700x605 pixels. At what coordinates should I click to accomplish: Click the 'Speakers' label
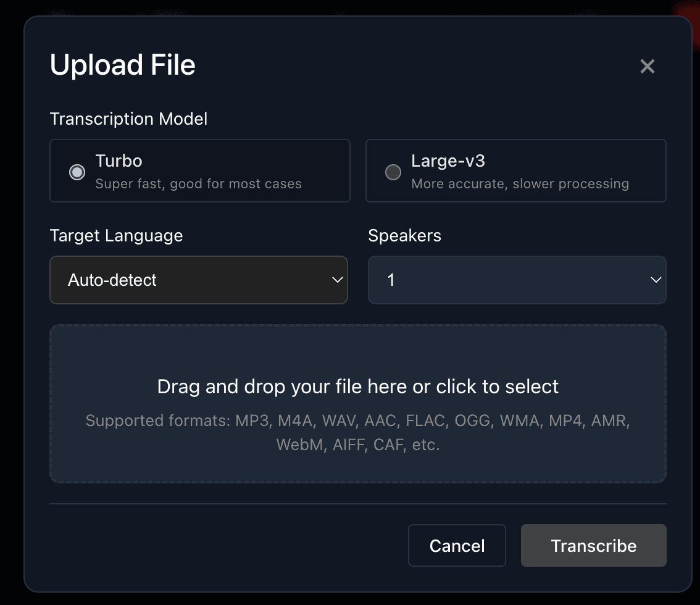404,236
